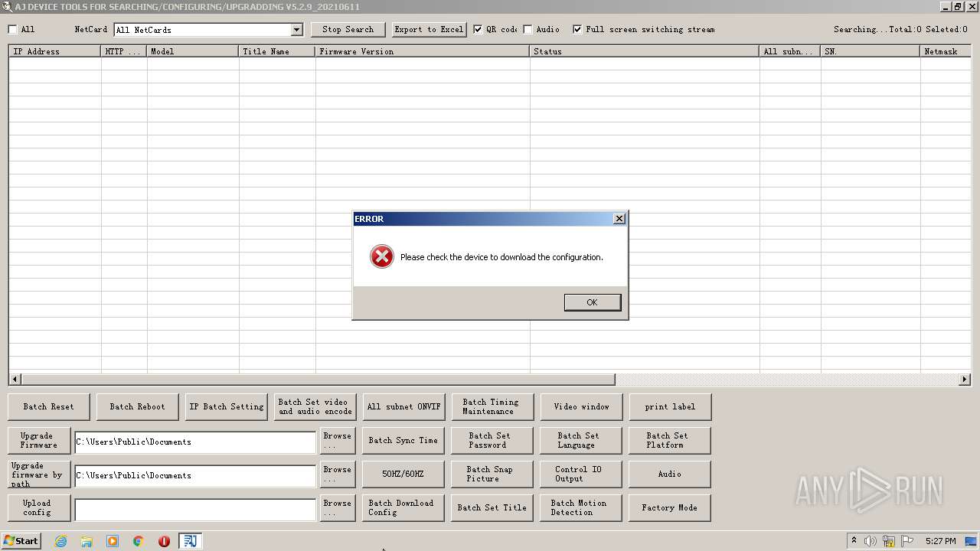980x551 pixels.
Task: Click horizontal scrollbar left arrow
Action: pos(15,379)
